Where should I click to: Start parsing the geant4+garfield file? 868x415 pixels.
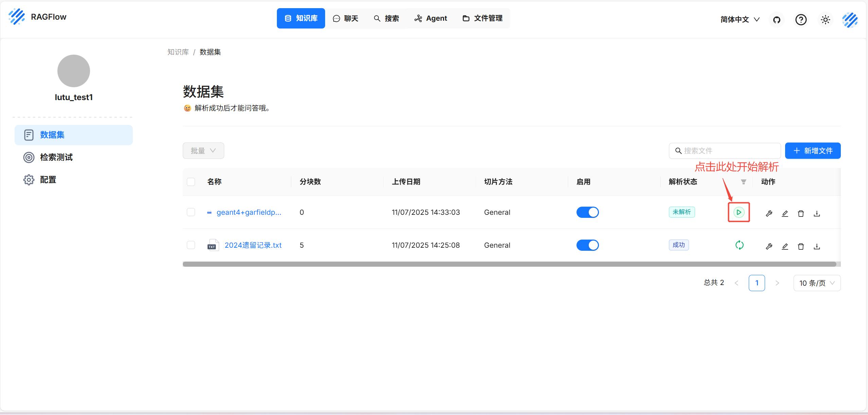coord(739,212)
